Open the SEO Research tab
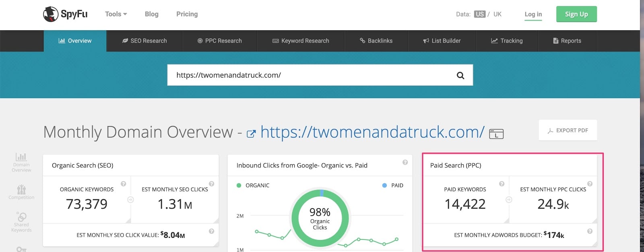 144,41
